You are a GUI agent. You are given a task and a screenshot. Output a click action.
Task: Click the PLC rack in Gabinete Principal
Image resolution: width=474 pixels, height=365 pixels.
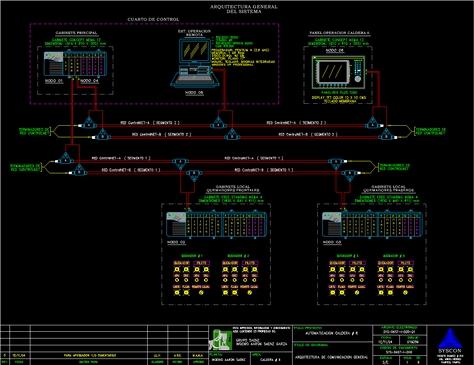tap(75, 63)
